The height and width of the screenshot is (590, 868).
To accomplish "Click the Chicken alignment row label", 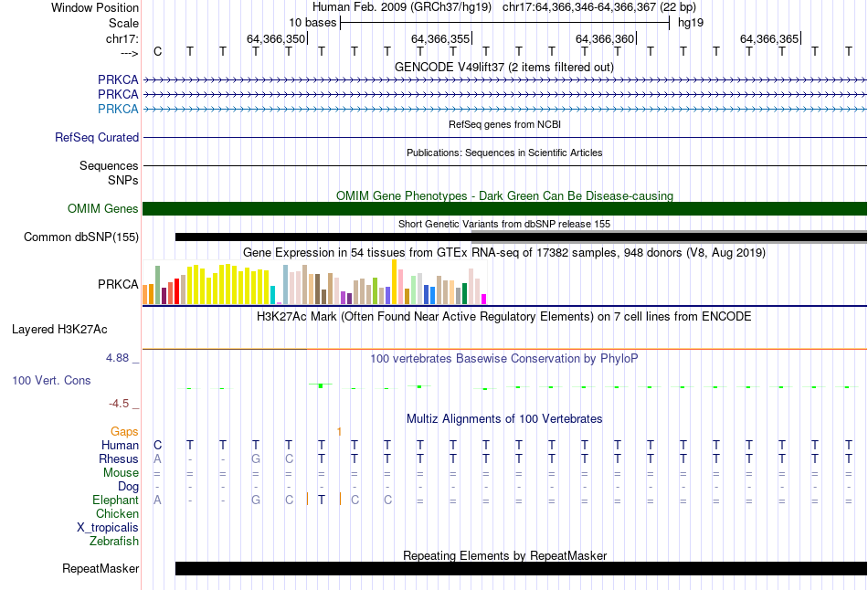I will pos(117,513).
